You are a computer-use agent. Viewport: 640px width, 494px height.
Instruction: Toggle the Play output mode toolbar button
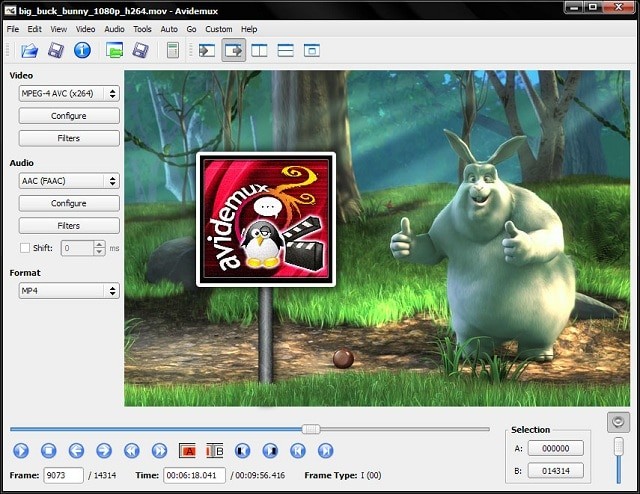click(234, 50)
